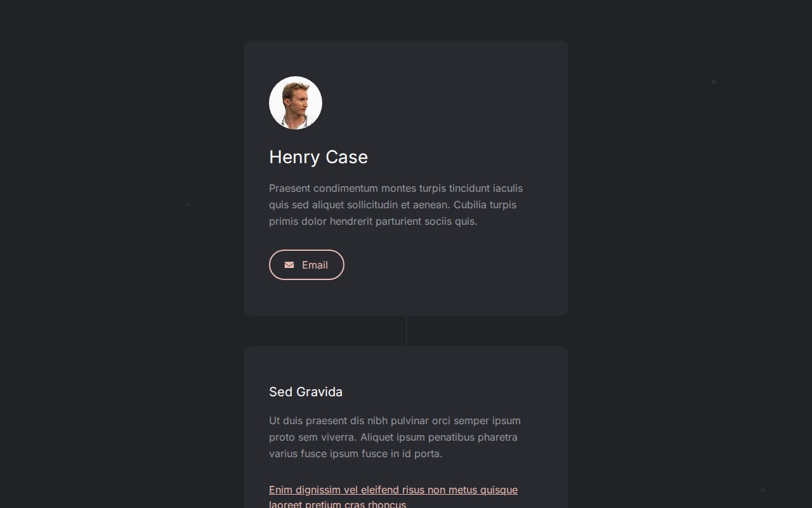
Task: Click the word "Cubilia" in the bio
Action: pos(470,204)
